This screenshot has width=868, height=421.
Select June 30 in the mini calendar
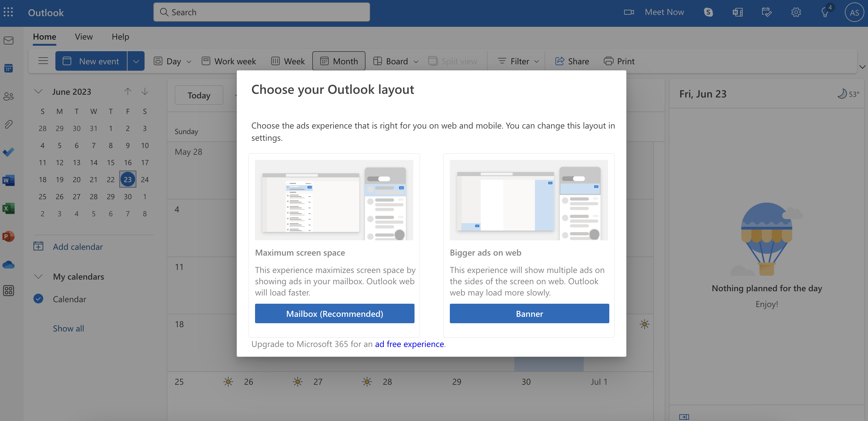click(128, 196)
